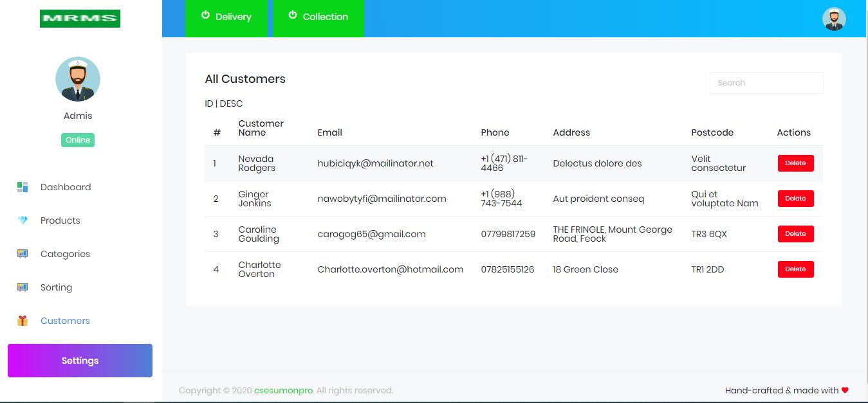Open the Settings button
Screen dimensions: 868x403
(x=80, y=361)
